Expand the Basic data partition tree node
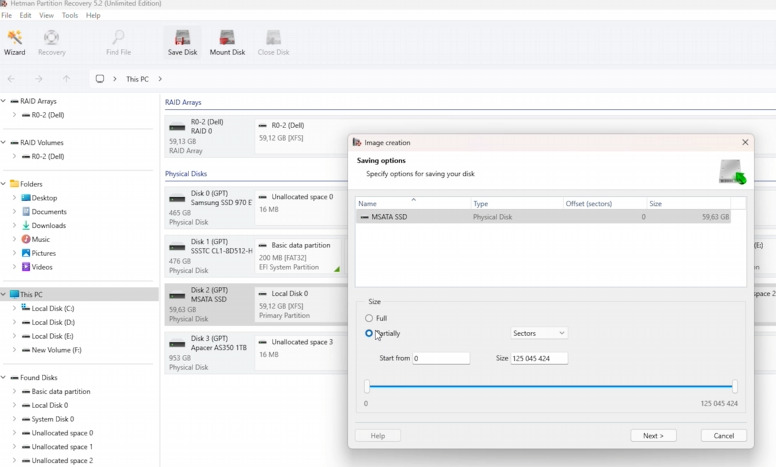The image size is (776, 467). click(14, 391)
